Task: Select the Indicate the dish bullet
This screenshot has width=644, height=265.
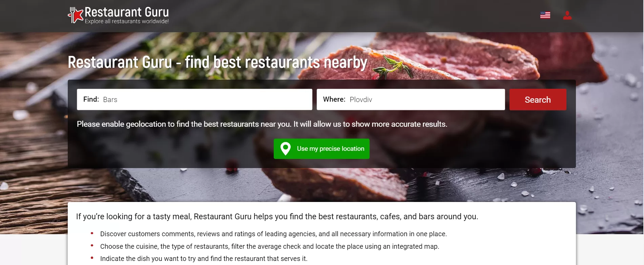Action: coord(204,259)
